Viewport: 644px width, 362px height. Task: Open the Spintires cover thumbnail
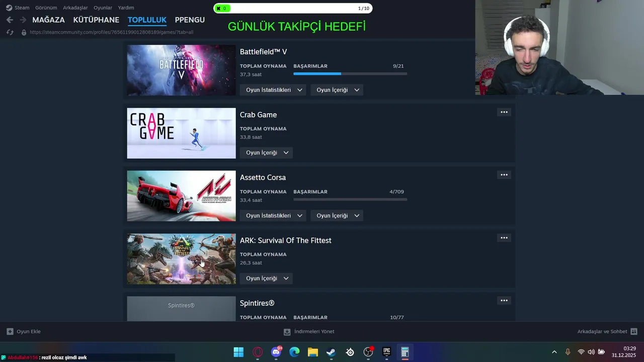181,308
